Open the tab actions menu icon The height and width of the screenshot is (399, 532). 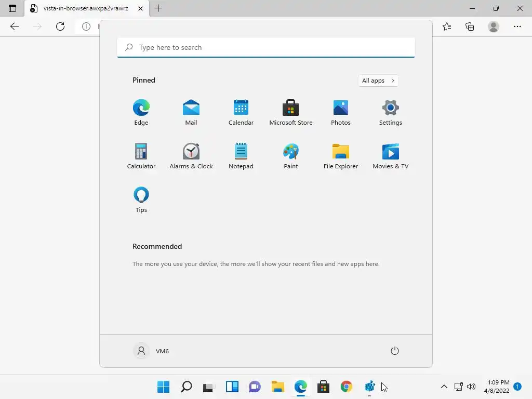click(x=12, y=8)
